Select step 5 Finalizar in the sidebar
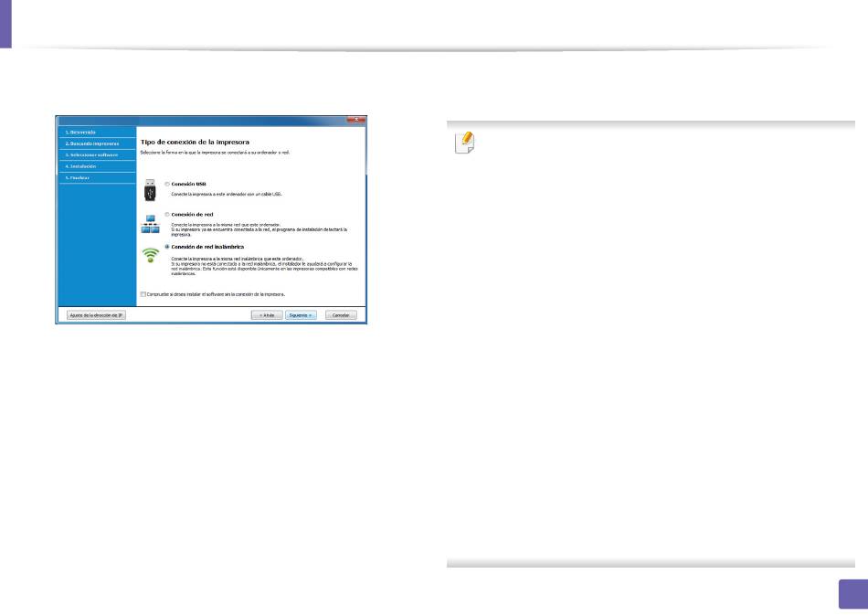Screen dimensions: 868x616 pyautogui.click(x=98, y=178)
